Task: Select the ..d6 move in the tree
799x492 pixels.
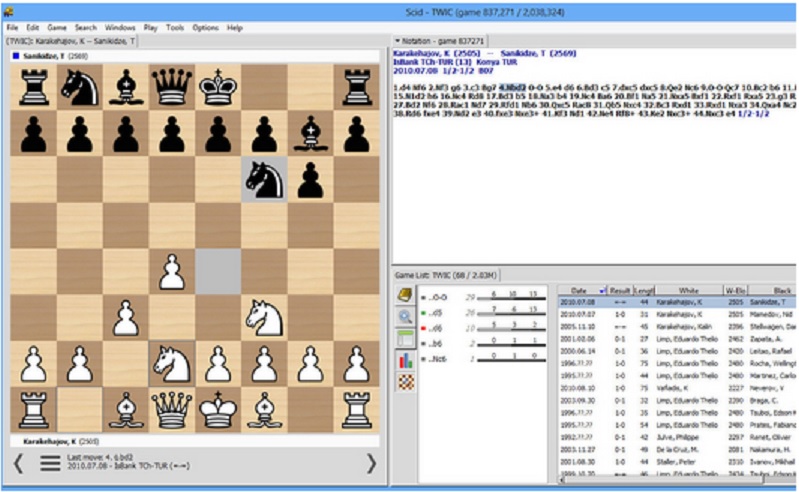Action: (435, 329)
